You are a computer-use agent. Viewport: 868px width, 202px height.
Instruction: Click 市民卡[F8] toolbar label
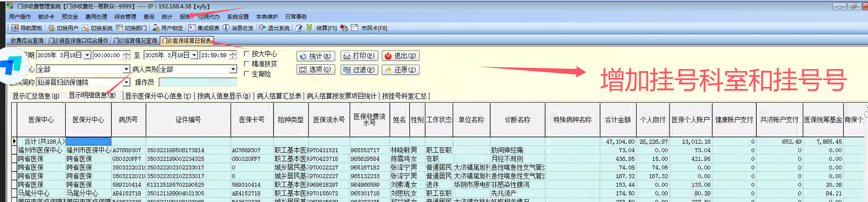coord(374,28)
